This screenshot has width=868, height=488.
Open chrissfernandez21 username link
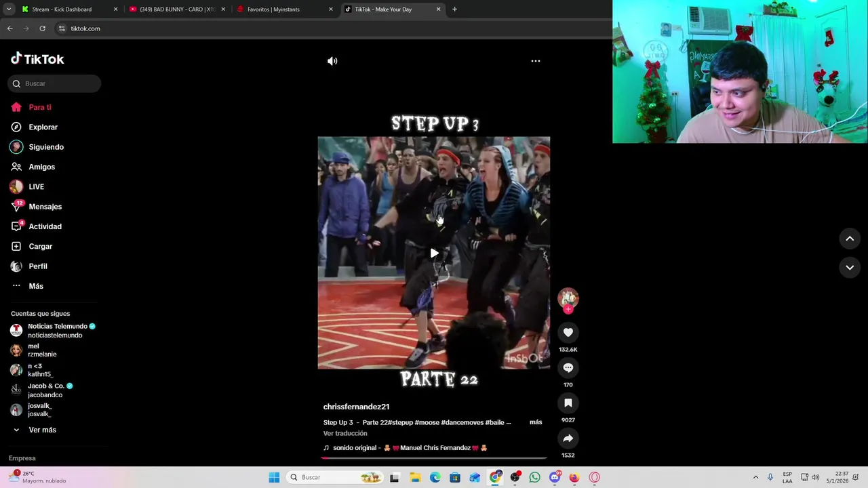click(356, 407)
